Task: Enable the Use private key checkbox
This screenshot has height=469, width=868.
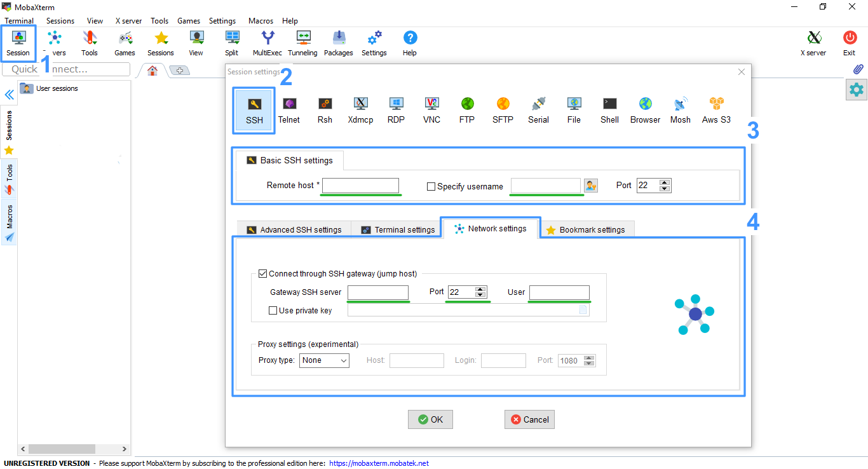Action: [x=273, y=311]
